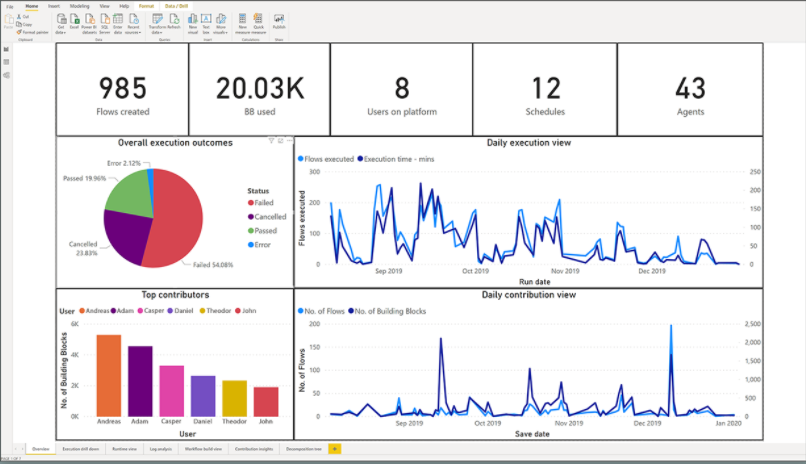Insert a Text box
Screen dimensions: 806x464
click(206, 24)
